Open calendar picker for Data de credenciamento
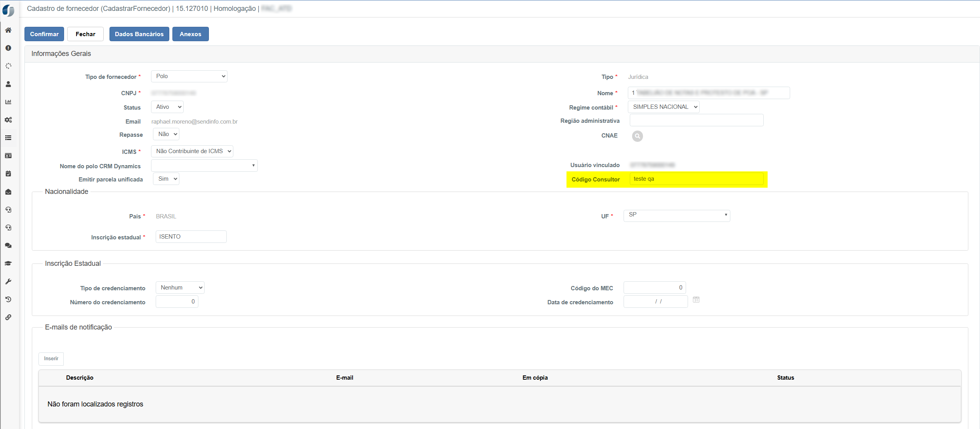The height and width of the screenshot is (429, 980). [696, 300]
